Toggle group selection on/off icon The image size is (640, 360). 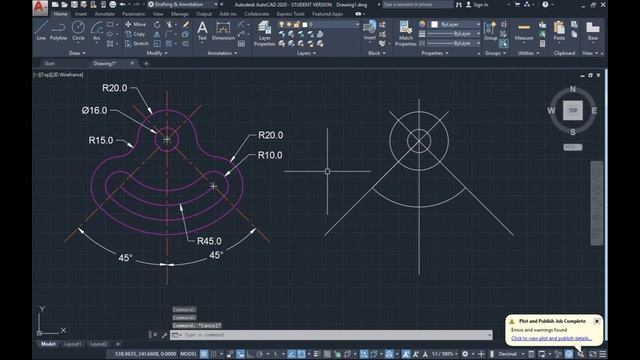[504, 43]
